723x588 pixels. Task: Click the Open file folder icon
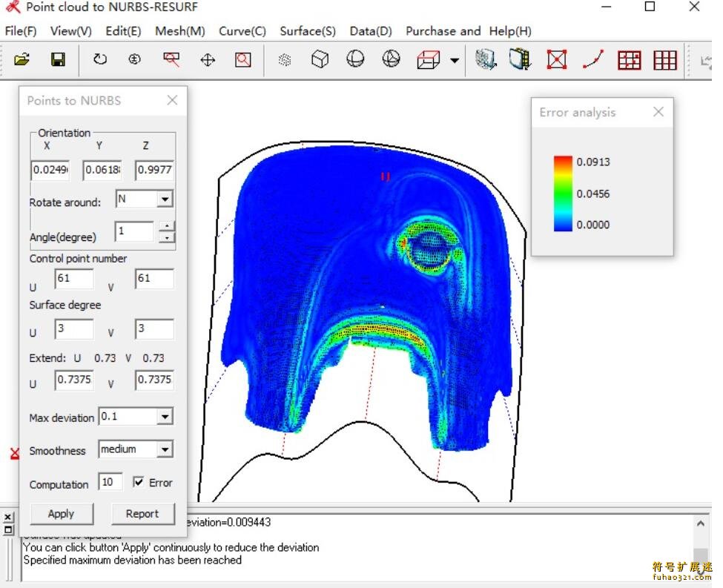[x=22, y=60]
